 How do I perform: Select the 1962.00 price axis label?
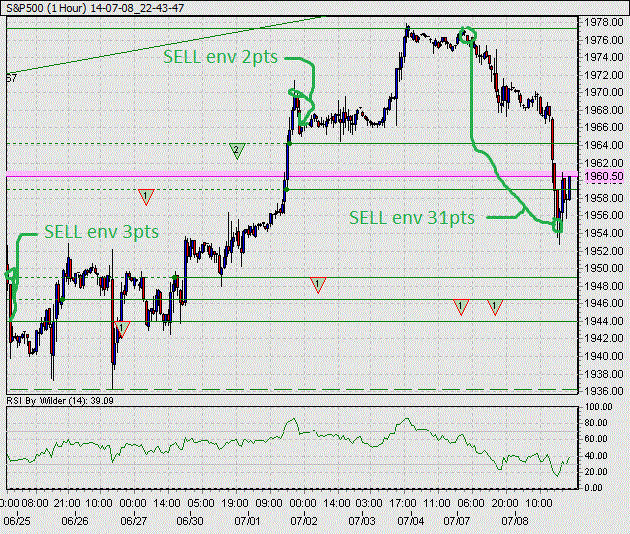click(604, 163)
